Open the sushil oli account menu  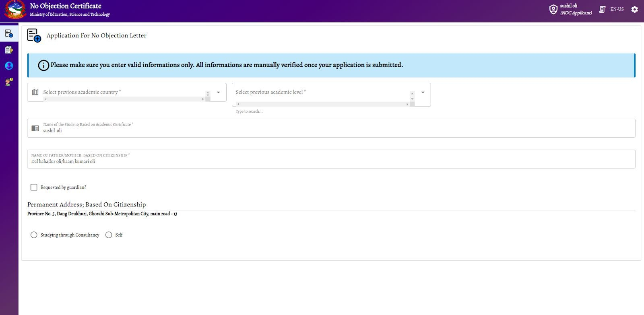(x=576, y=9)
